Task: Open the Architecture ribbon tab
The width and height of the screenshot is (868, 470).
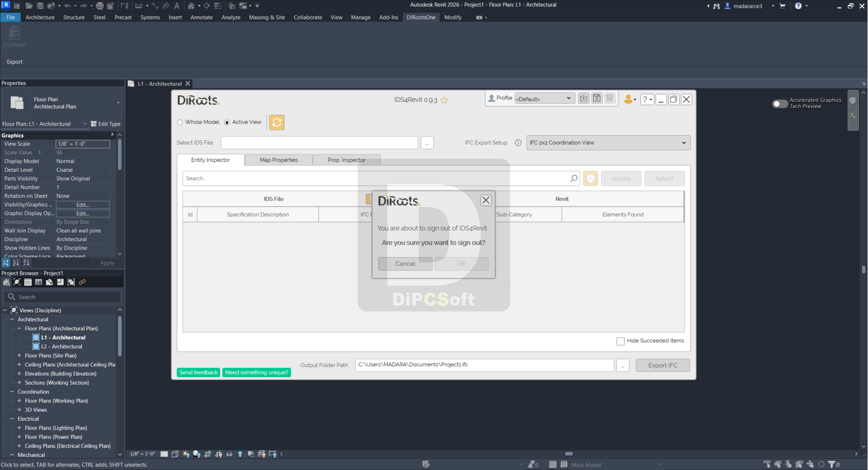Action: point(40,17)
